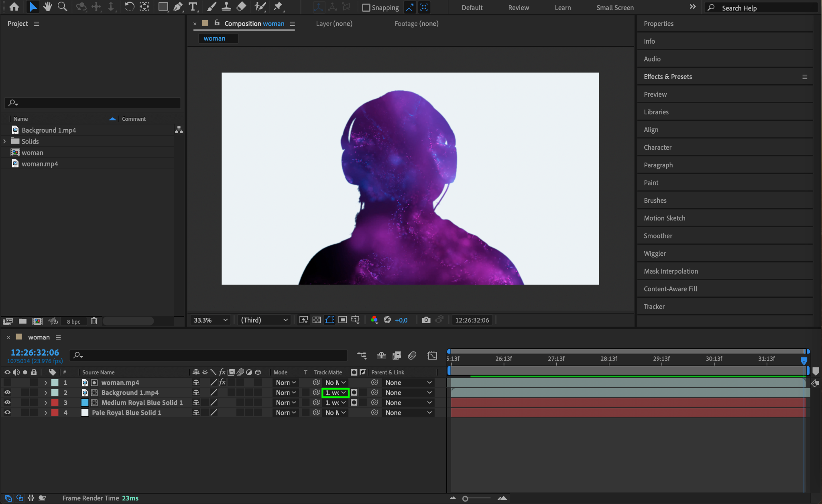This screenshot has width=822, height=504.
Task: Open the (Third) resolution dropdown
Action: pyautogui.click(x=264, y=320)
